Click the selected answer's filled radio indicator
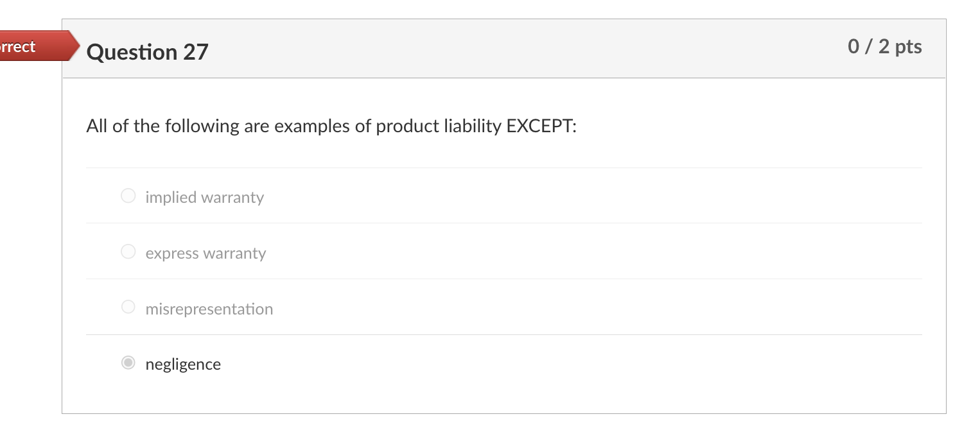Screen dimensions: 980x448 point(128,363)
